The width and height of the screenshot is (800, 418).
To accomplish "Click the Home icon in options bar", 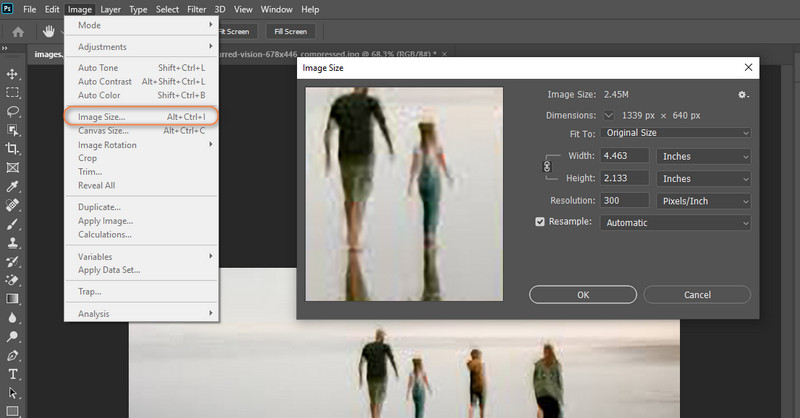I will pyautogui.click(x=18, y=31).
